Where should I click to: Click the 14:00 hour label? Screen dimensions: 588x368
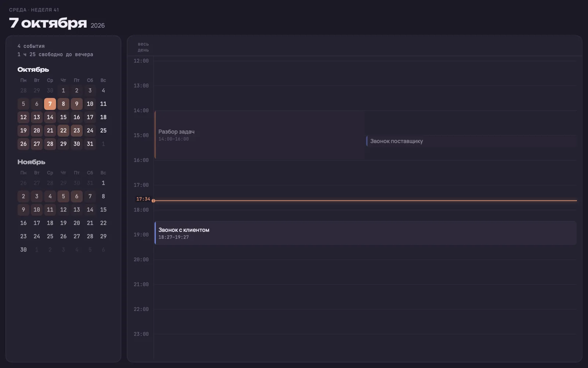pos(141,110)
